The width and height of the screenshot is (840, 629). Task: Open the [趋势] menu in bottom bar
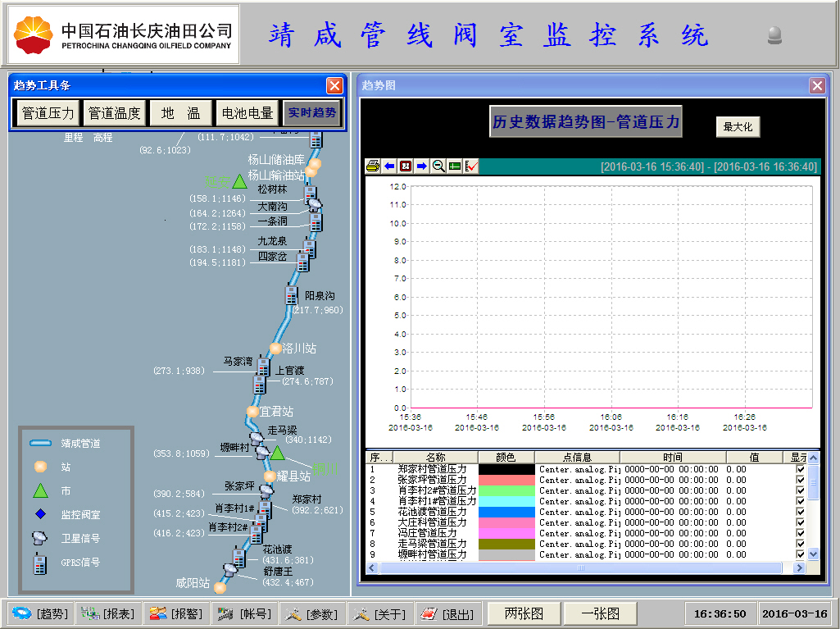[x=40, y=614]
